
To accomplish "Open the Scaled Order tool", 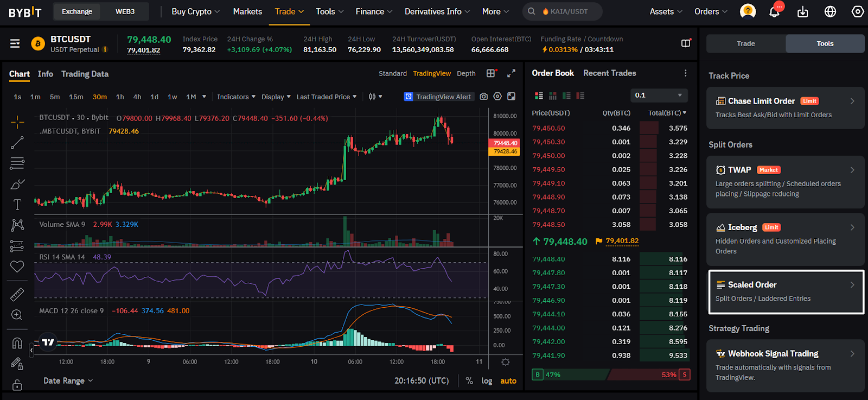I will 786,291.
